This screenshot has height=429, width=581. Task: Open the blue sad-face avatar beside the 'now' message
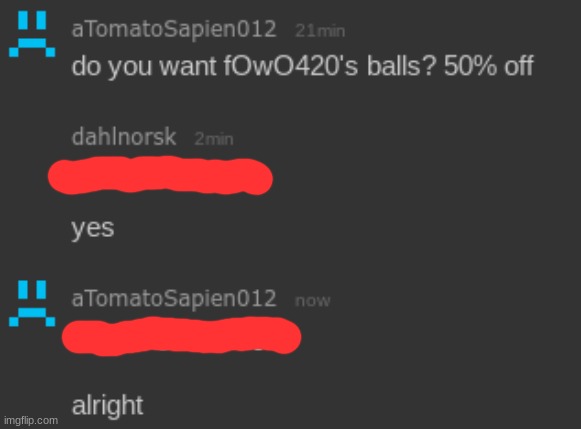click(32, 303)
